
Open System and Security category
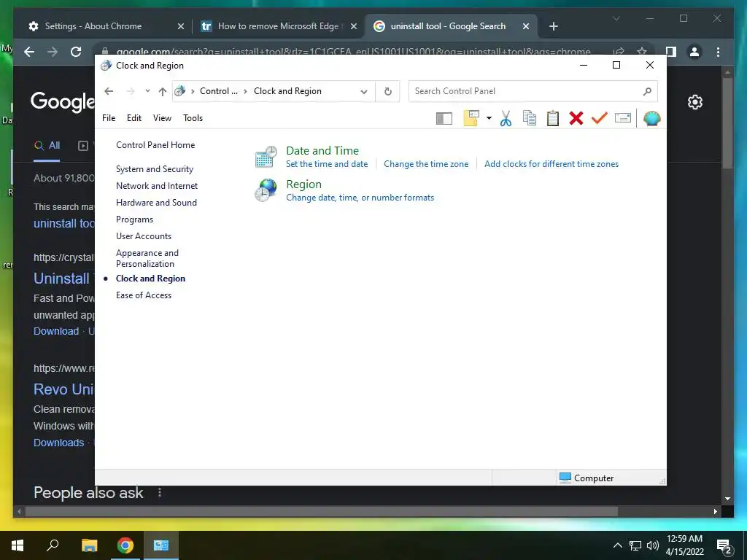[x=155, y=169]
